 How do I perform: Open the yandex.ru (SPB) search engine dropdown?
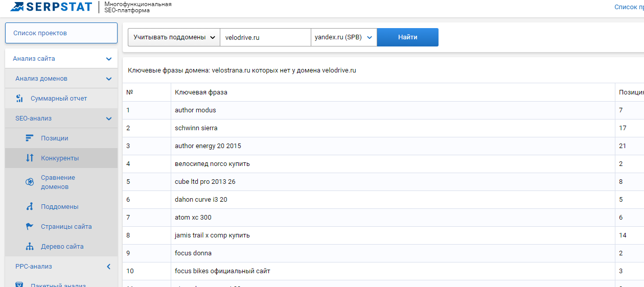[x=344, y=37]
